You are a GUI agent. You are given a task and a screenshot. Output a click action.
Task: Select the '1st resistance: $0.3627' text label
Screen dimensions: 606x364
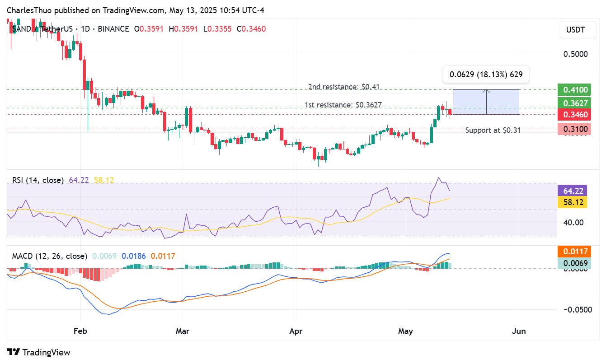(343, 105)
